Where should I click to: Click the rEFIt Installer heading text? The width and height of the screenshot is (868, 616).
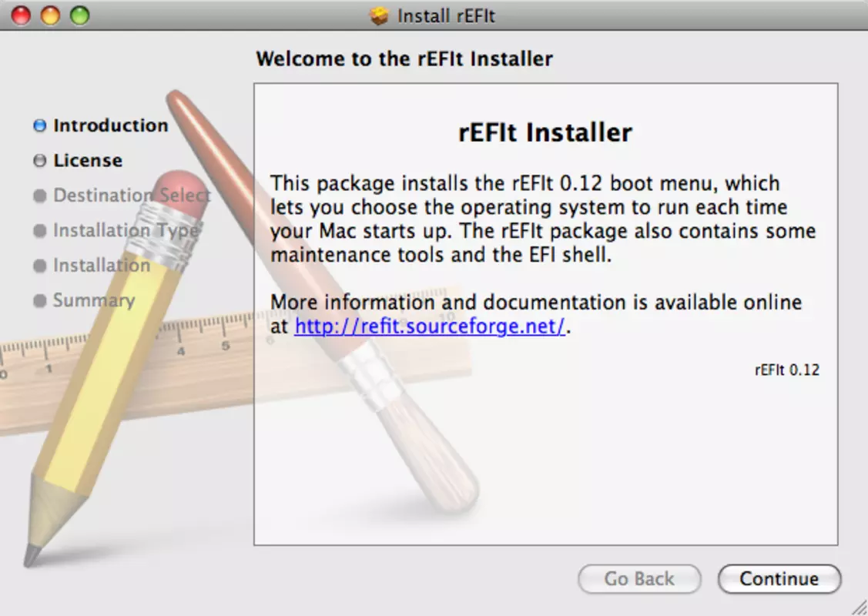545,133
